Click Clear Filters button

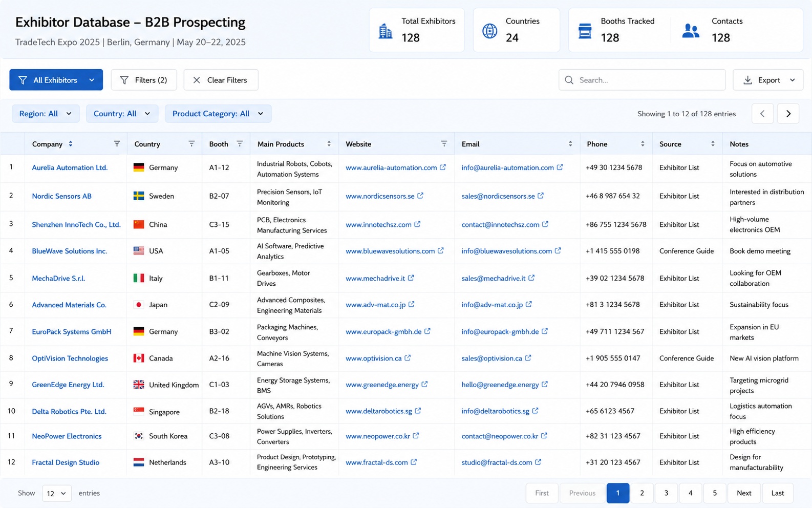click(x=221, y=80)
